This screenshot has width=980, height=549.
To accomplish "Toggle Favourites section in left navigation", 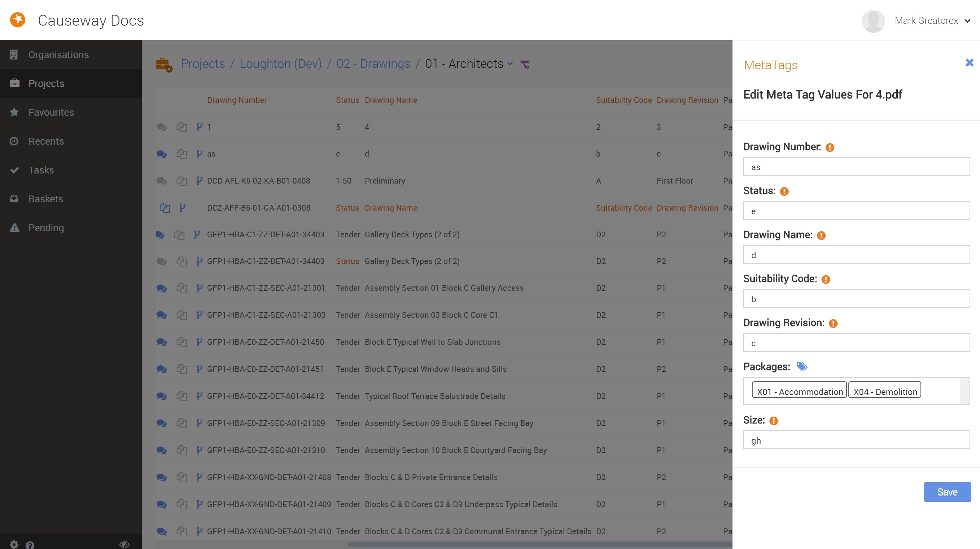I will coord(71,112).
